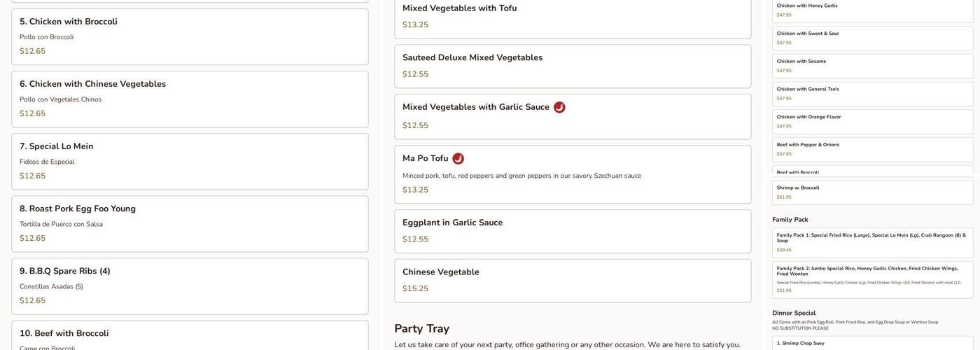
Task: Choose Chicken with Sesame party tray
Action: pos(872,66)
